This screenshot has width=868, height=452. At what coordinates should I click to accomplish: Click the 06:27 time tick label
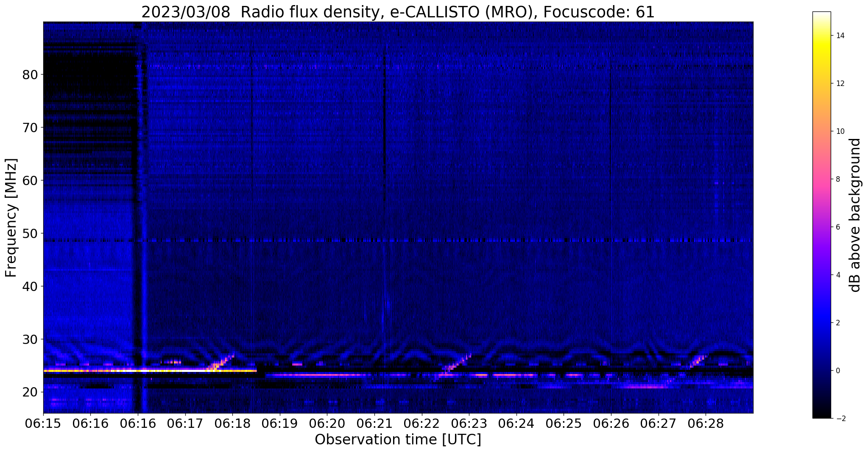click(x=659, y=424)
